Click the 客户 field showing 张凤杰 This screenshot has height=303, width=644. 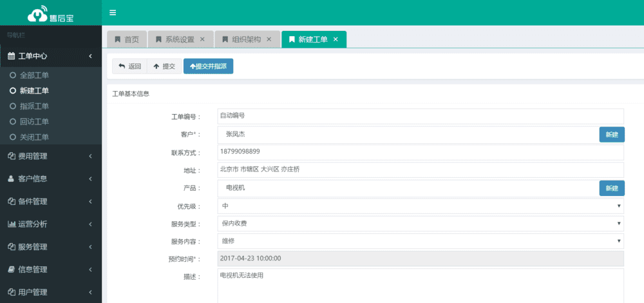408,135
